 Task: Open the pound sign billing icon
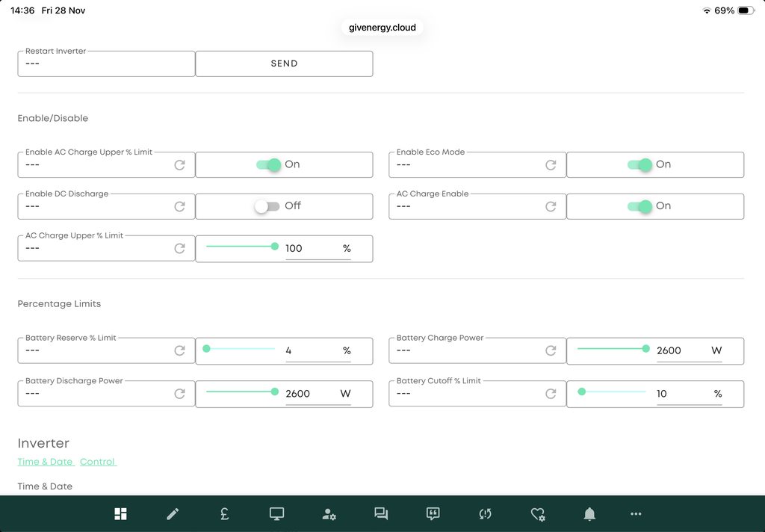(224, 514)
